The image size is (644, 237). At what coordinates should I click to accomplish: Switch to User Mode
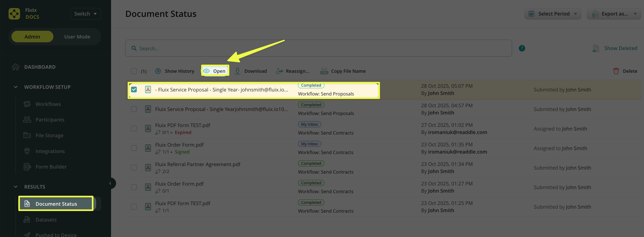pos(77,37)
